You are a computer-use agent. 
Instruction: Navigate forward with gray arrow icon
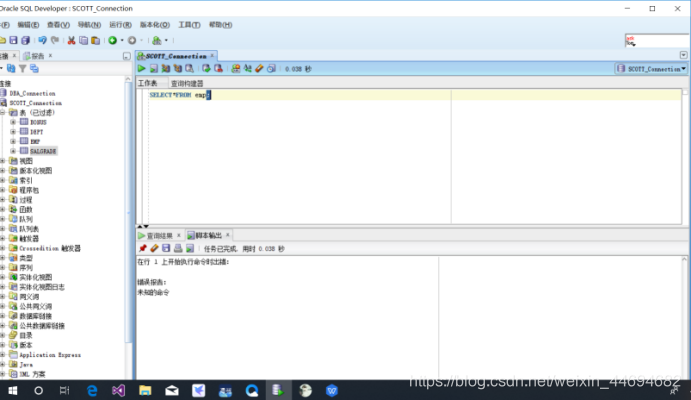click(132, 41)
